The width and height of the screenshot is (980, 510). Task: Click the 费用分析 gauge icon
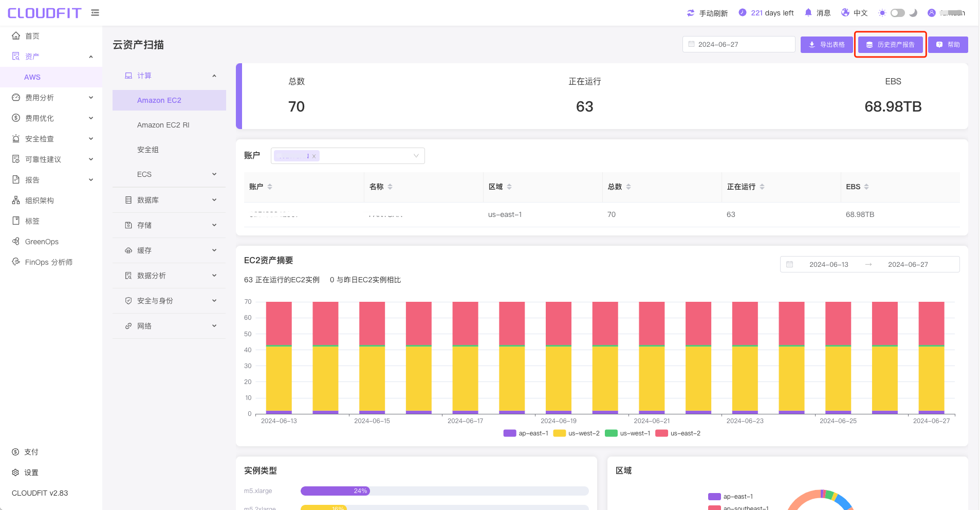click(x=16, y=97)
